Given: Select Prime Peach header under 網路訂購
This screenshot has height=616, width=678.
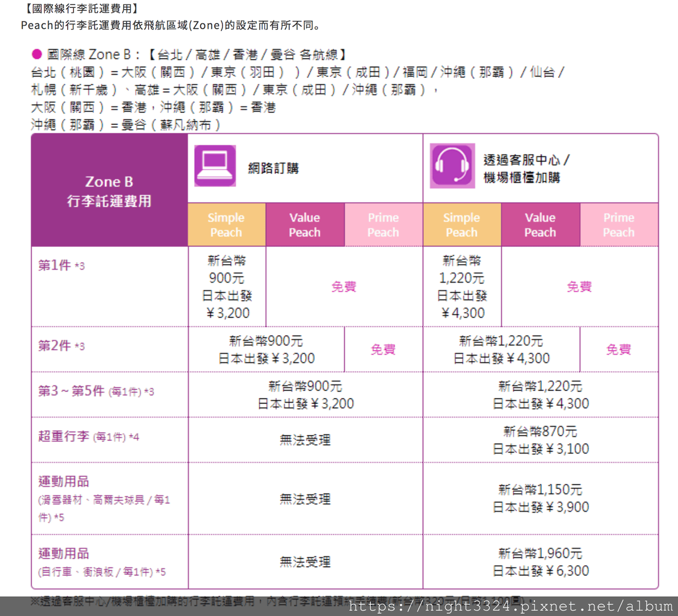Looking at the screenshot, I should pos(384,225).
